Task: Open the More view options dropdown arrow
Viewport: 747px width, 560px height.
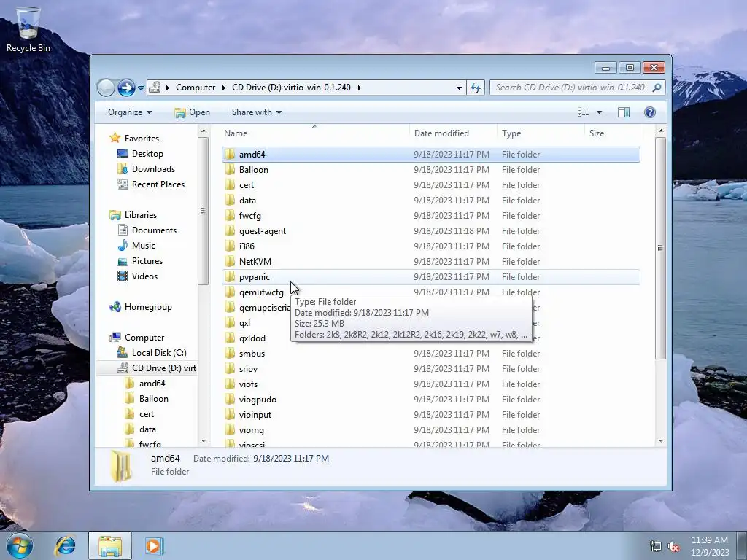Action: pyautogui.click(x=600, y=112)
